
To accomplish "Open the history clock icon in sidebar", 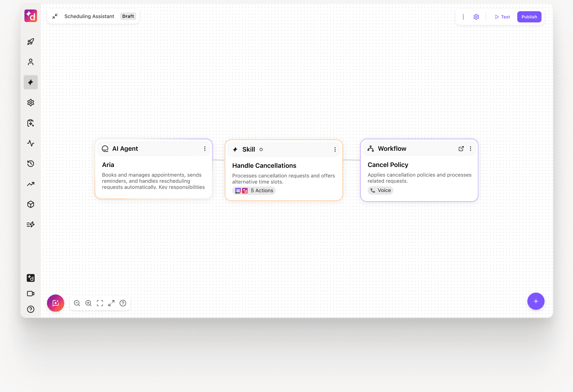I will (x=31, y=164).
